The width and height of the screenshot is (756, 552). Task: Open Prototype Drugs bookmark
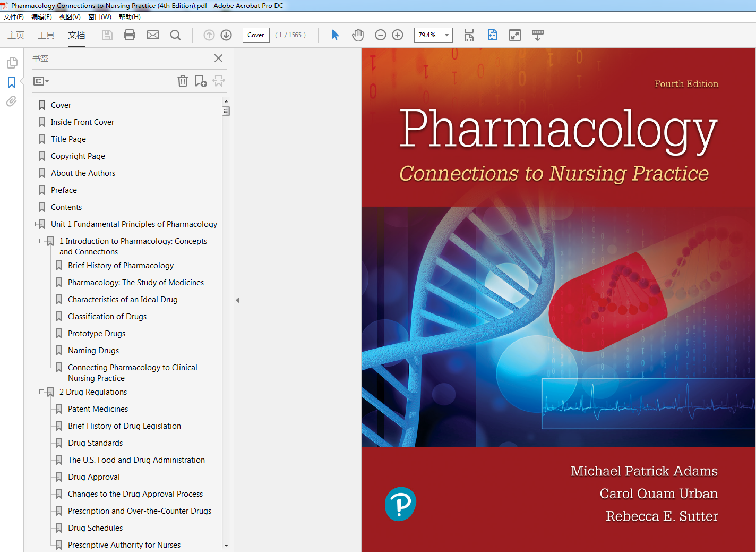click(97, 334)
